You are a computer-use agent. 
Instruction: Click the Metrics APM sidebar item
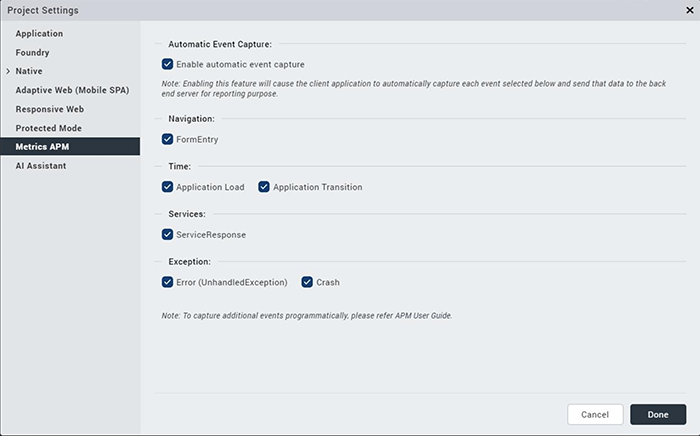(42, 147)
